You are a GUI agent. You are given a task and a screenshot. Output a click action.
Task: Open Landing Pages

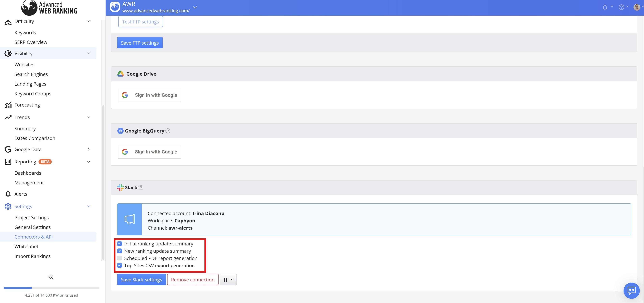[30, 84]
